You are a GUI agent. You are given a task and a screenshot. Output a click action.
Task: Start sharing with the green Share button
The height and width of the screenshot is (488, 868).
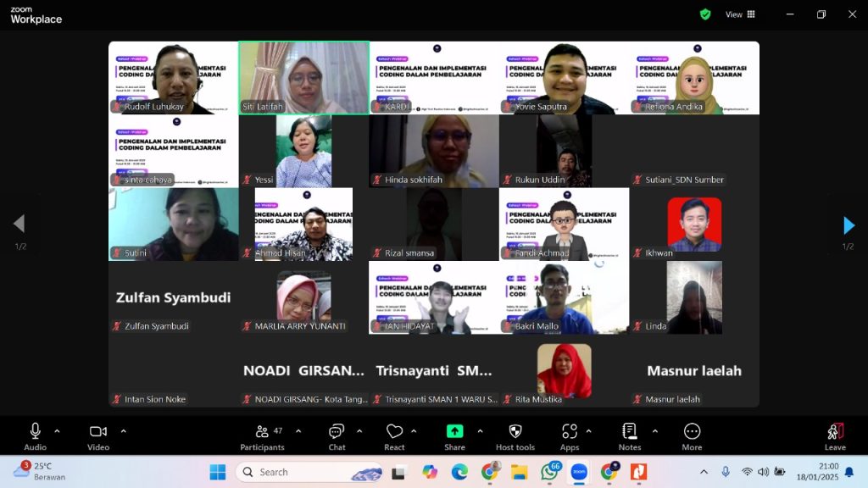pos(454,436)
